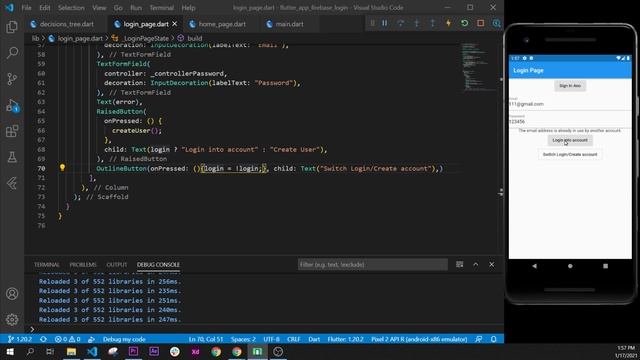640x360 pixels.
Task: Open the Help menu
Action: (x=188, y=8)
